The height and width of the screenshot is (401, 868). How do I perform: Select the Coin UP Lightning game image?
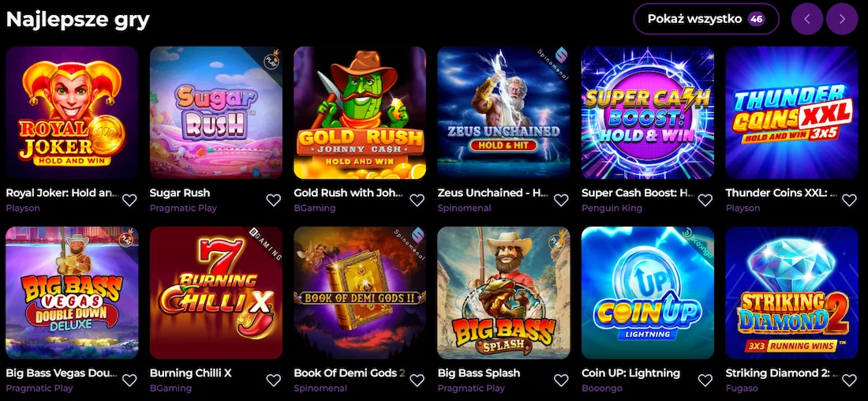tap(648, 292)
